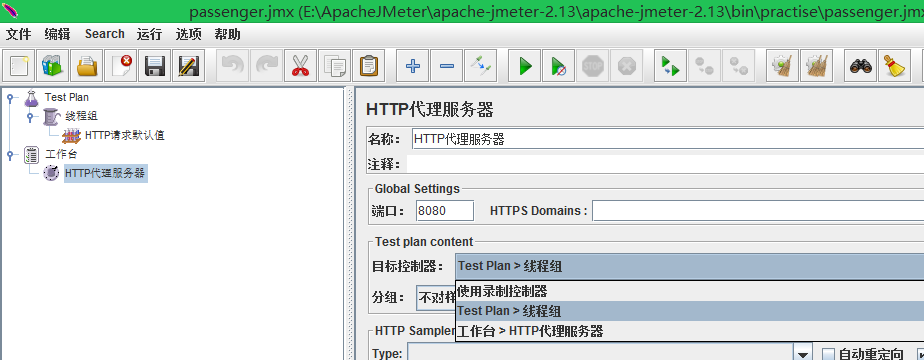Open the Search menu
This screenshot has width=924, height=360.
(x=104, y=34)
